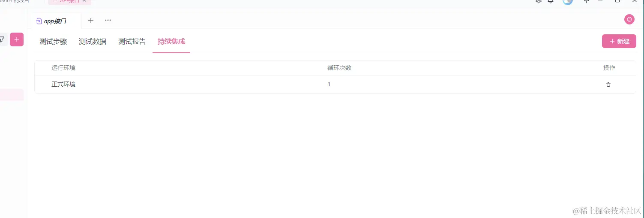Screen dimensions: 644x218
Task: Open the filter funnel in left sidebar
Action: [2, 39]
